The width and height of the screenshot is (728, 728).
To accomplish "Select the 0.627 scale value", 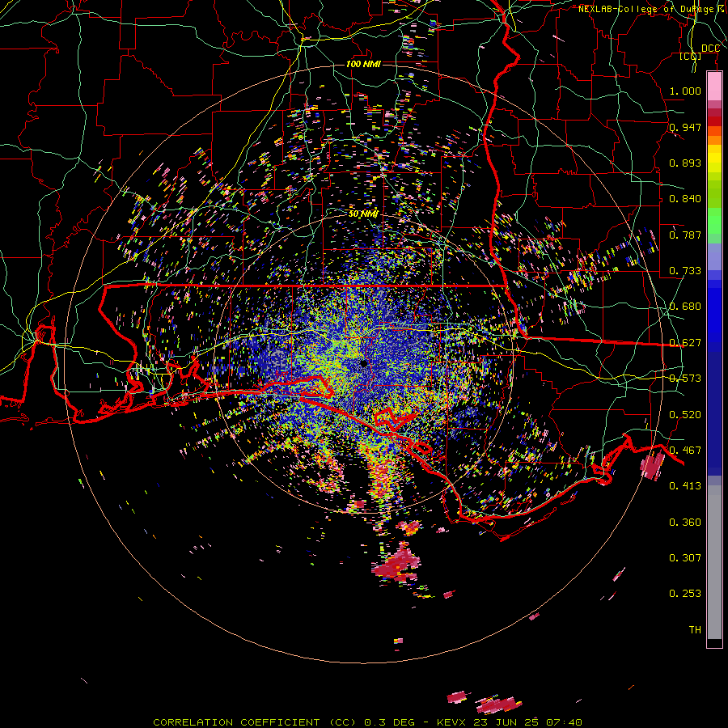I will pyautogui.click(x=685, y=342).
